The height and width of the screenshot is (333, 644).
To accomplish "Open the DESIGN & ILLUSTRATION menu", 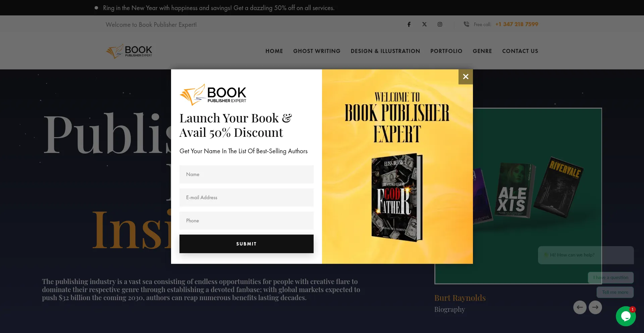I will click(385, 51).
